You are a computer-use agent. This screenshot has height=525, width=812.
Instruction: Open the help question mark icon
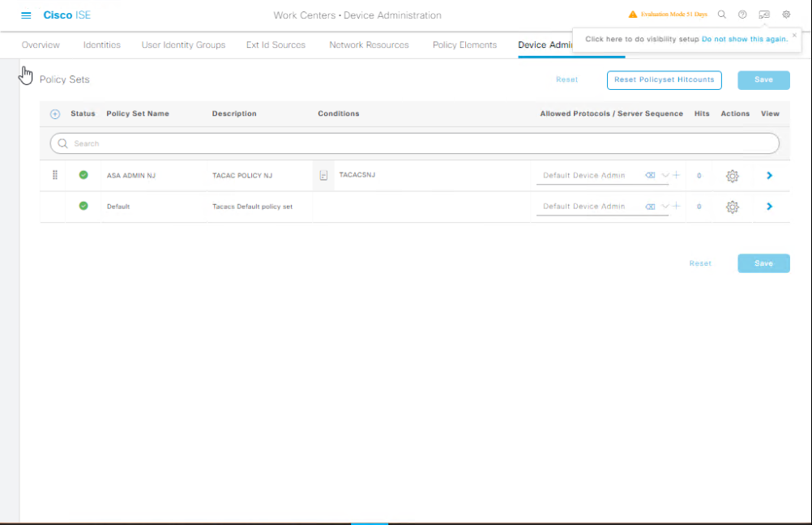tap(742, 15)
